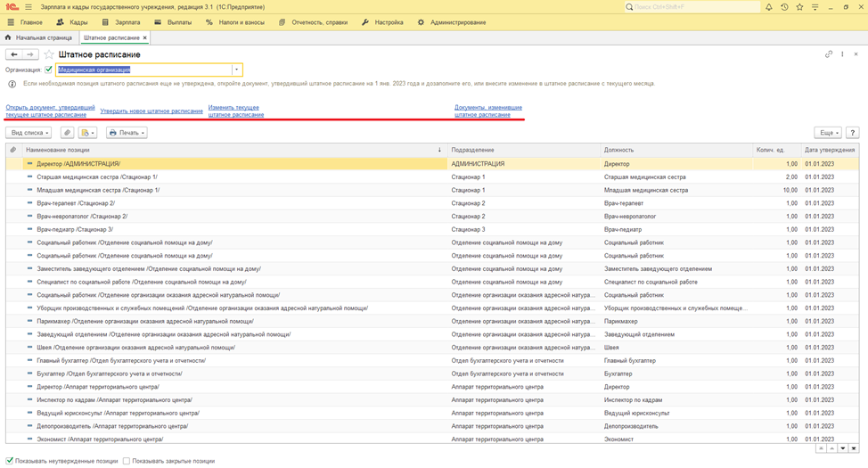Select row Экономист /Аппарат территориального центра/
This screenshot has width=868, height=468.
pos(432,439)
